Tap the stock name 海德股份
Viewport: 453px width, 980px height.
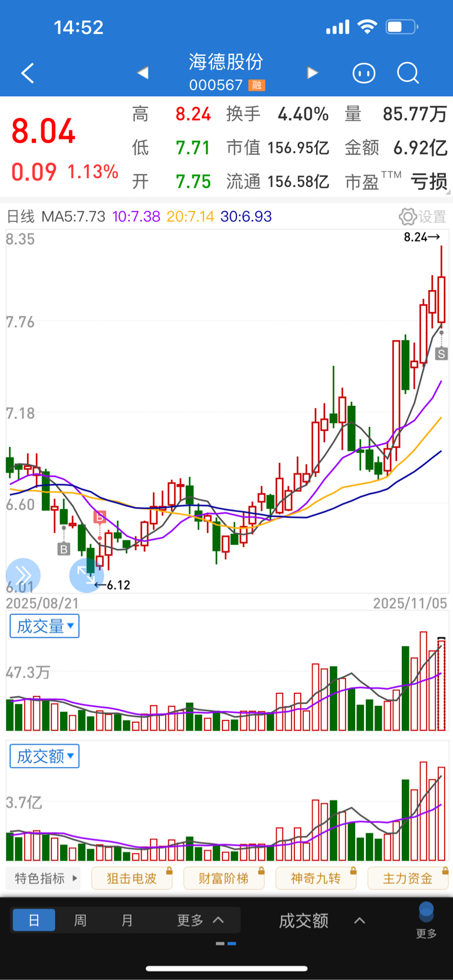226,62
